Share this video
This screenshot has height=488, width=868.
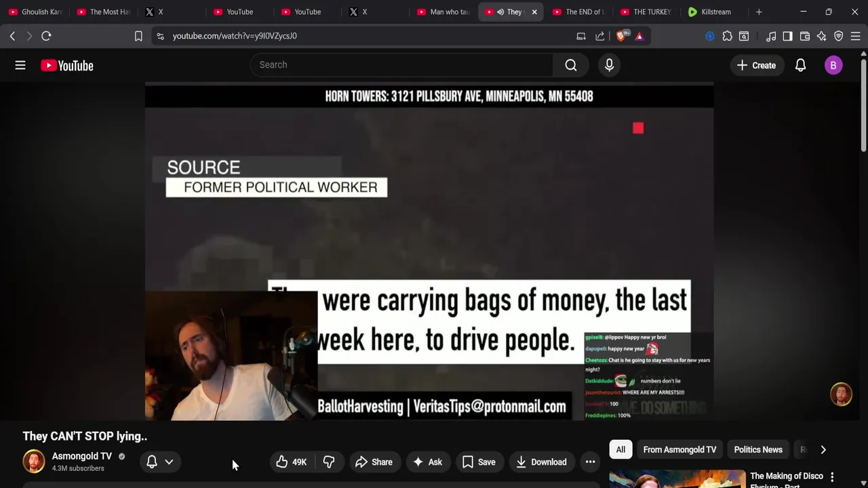(374, 462)
